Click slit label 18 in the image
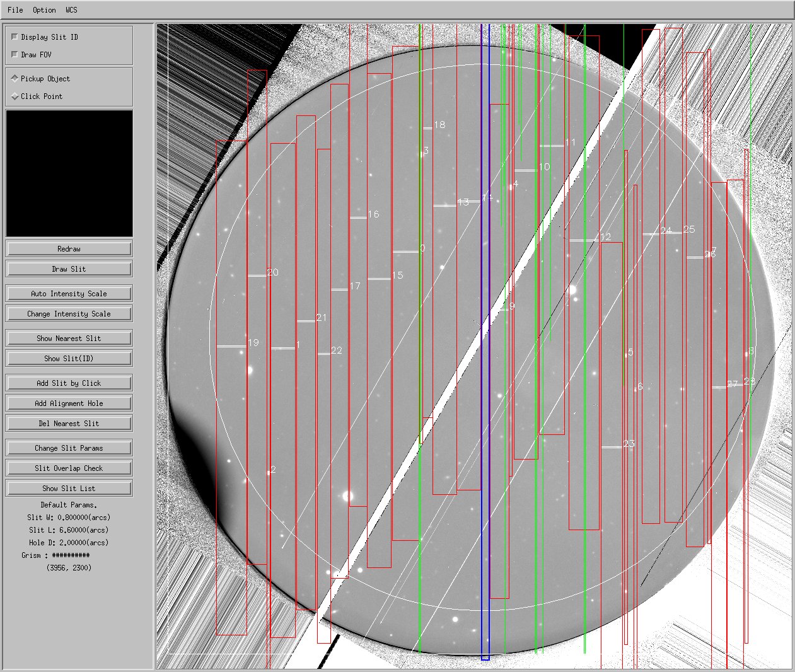This screenshot has height=672, width=795. pyautogui.click(x=439, y=125)
